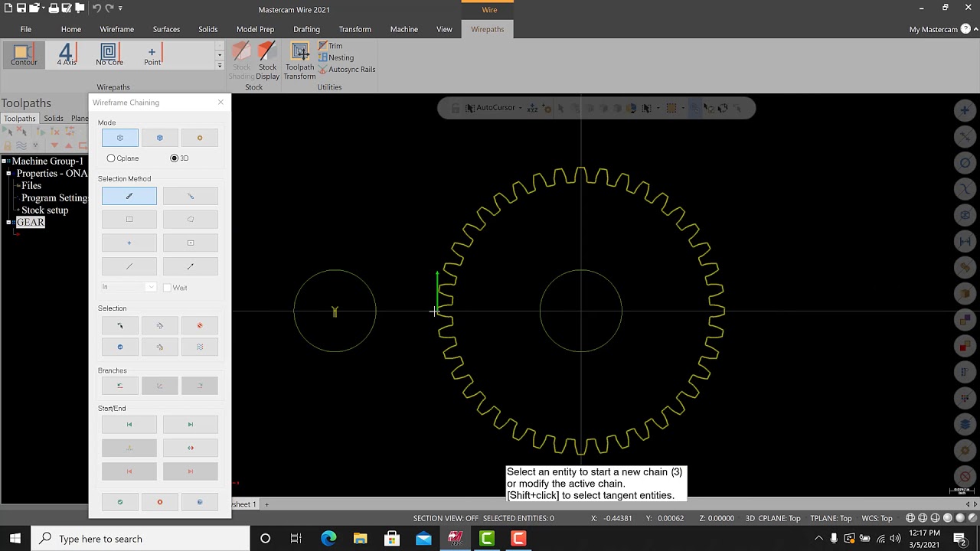Open the Toolpaths manager tab
Viewport: 980px width, 551px height.
(x=20, y=119)
